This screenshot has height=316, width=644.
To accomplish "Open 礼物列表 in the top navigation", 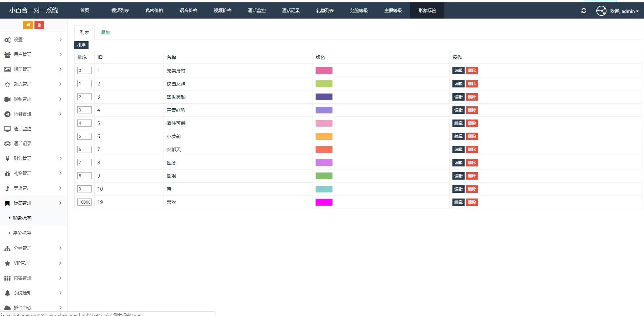I will (325, 10).
